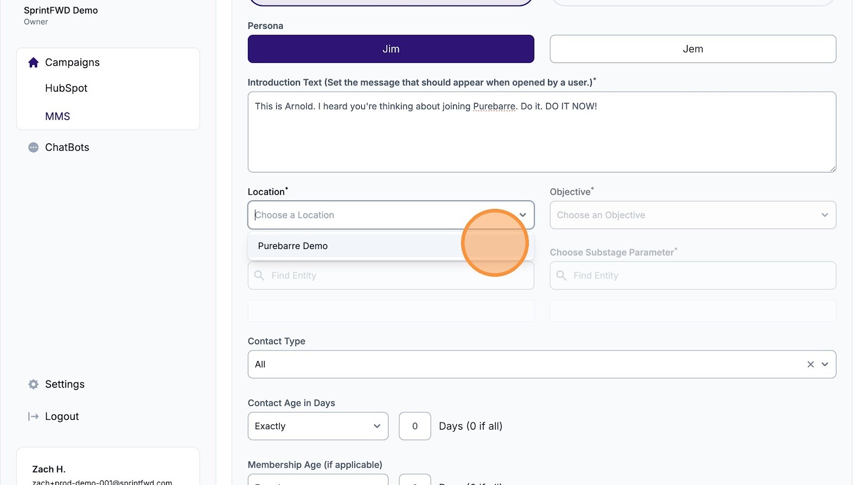
Task: Open the Choose an Objective dropdown
Action: pos(692,215)
